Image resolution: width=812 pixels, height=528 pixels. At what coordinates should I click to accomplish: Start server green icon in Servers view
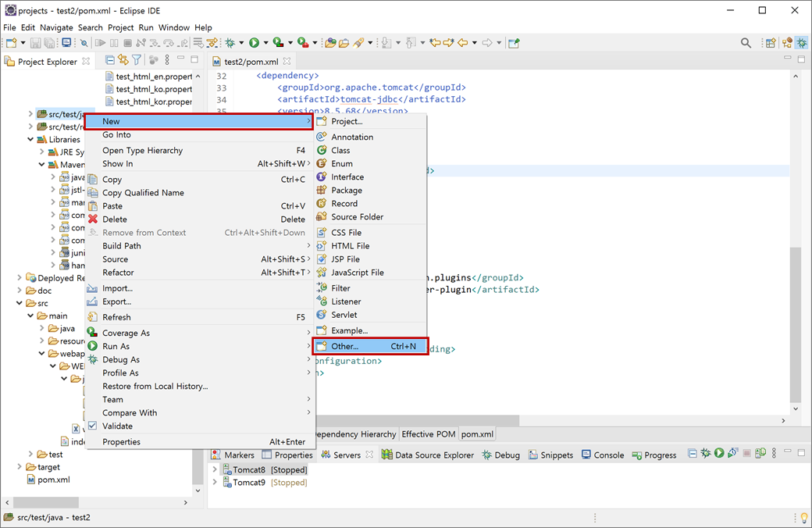pos(719,453)
